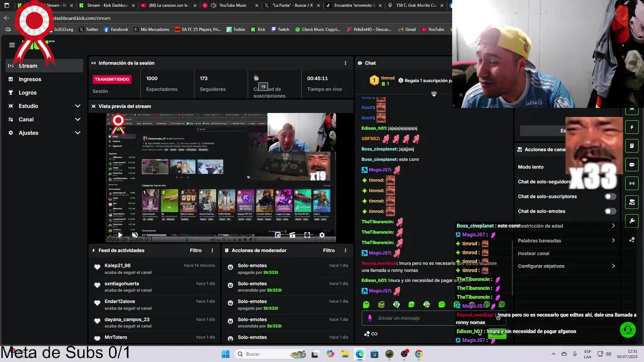The height and width of the screenshot is (362, 644).
Task: Click the browser address bar URL
Action: coord(82,18)
